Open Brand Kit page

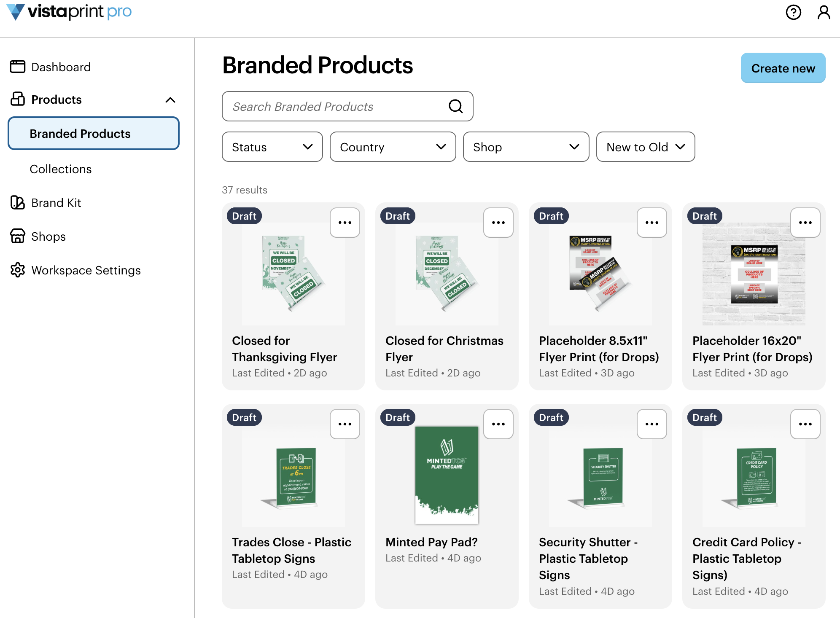click(56, 203)
